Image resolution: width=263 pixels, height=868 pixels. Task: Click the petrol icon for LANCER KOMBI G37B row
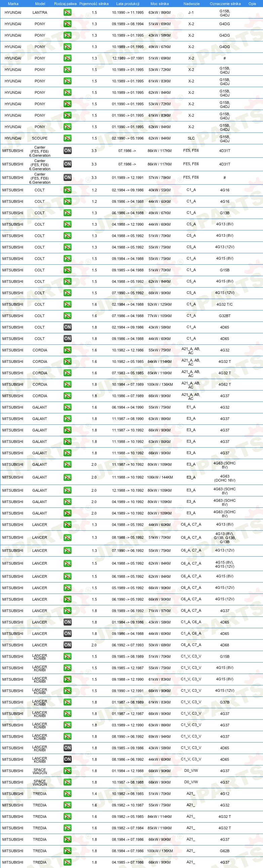68,702
